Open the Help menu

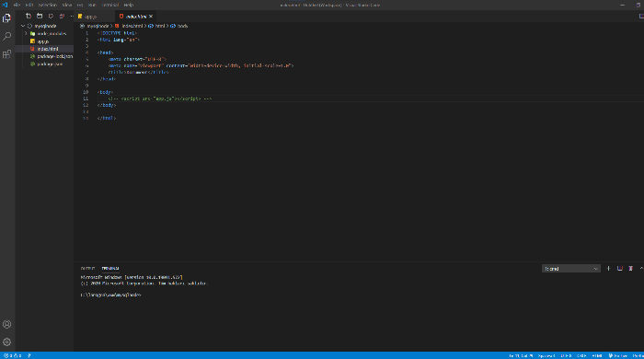(129, 5)
